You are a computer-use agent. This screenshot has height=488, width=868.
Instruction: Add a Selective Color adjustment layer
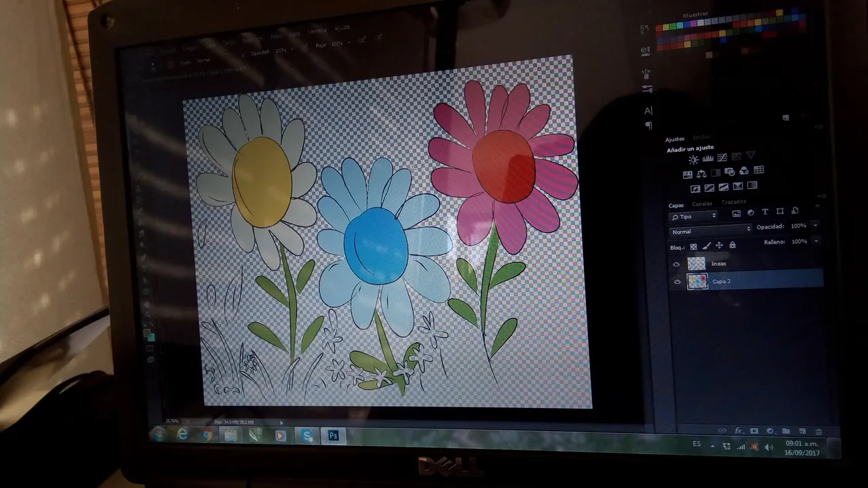tap(738, 186)
